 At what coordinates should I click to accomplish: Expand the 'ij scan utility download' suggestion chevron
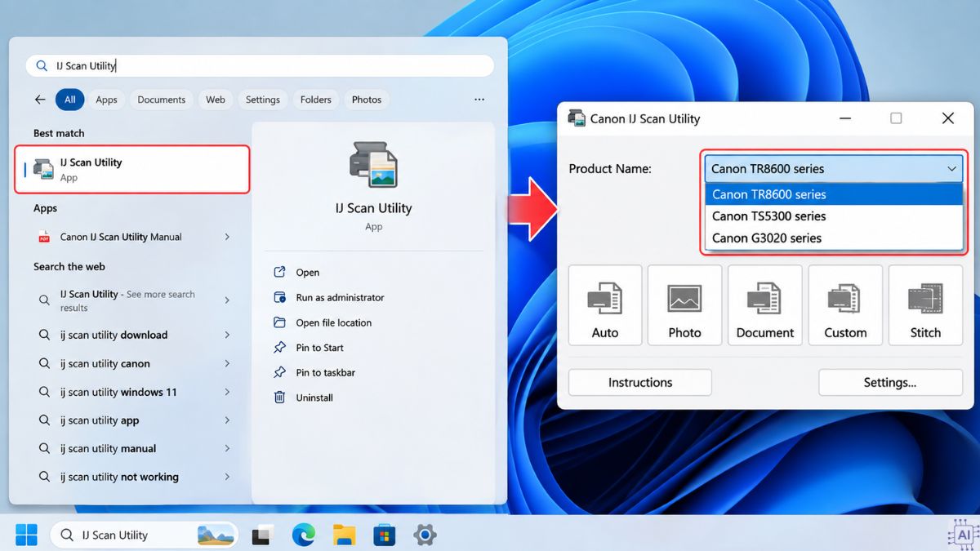click(x=227, y=335)
